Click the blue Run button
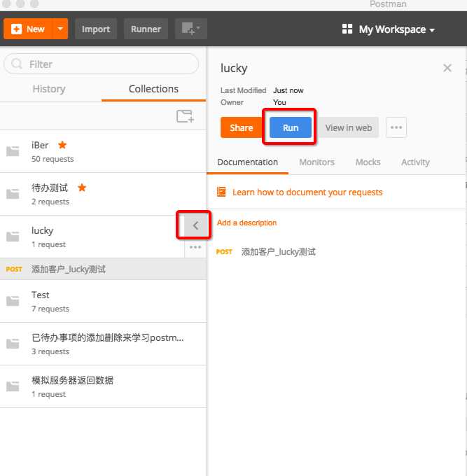This screenshot has width=467, height=476. coord(291,127)
